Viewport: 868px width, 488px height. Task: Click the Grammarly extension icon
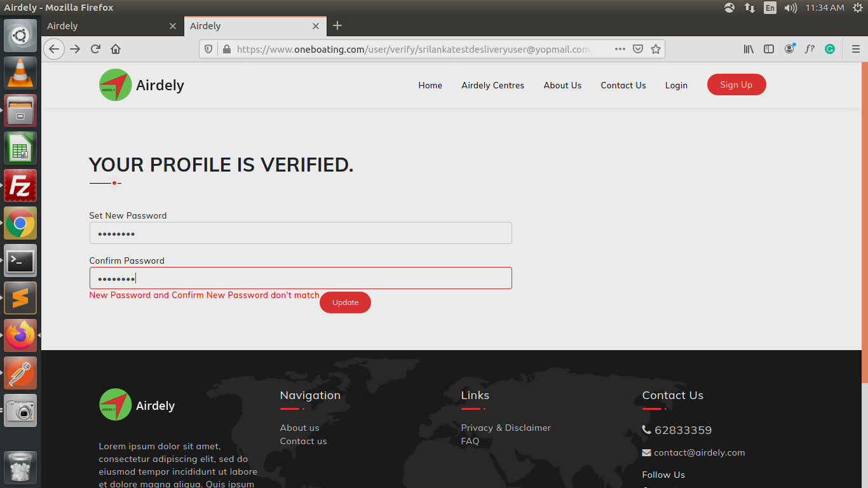pyautogui.click(x=829, y=49)
